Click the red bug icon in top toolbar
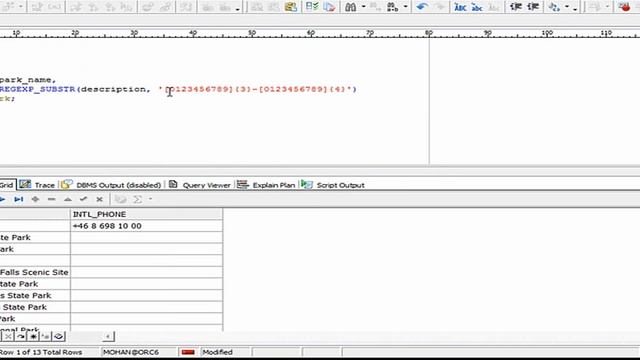640x360 pixels. 624,7
